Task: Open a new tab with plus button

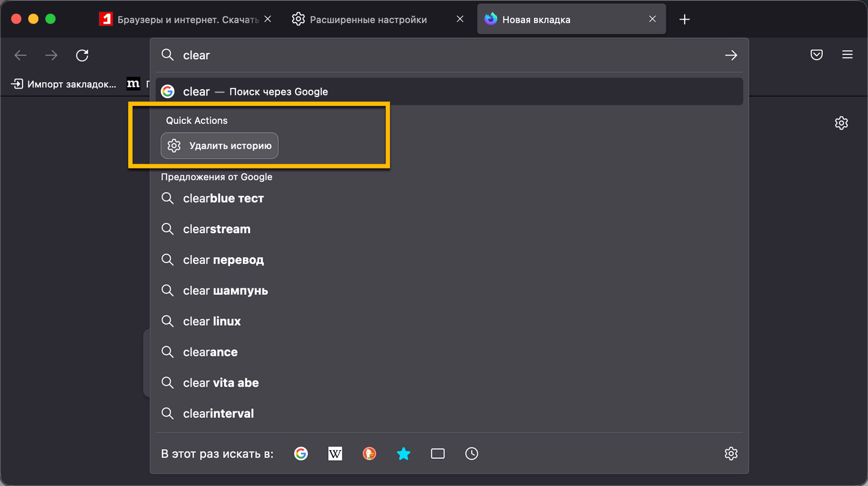Action: [685, 20]
